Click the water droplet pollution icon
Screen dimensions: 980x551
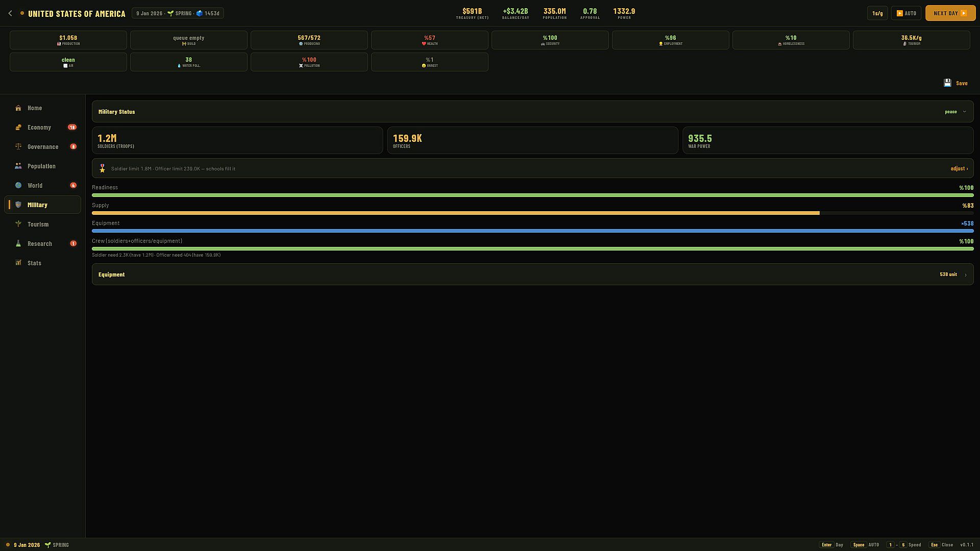[179, 66]
